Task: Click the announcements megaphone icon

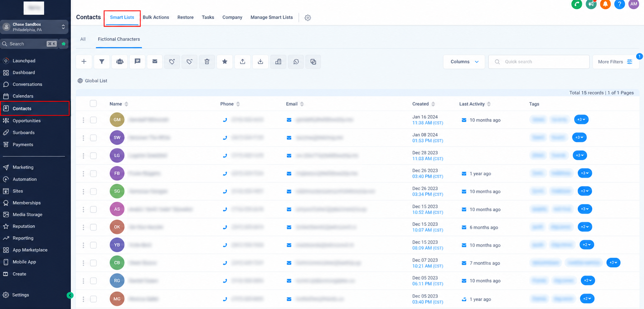Action: pyautogui.click(x=591, y=4)
